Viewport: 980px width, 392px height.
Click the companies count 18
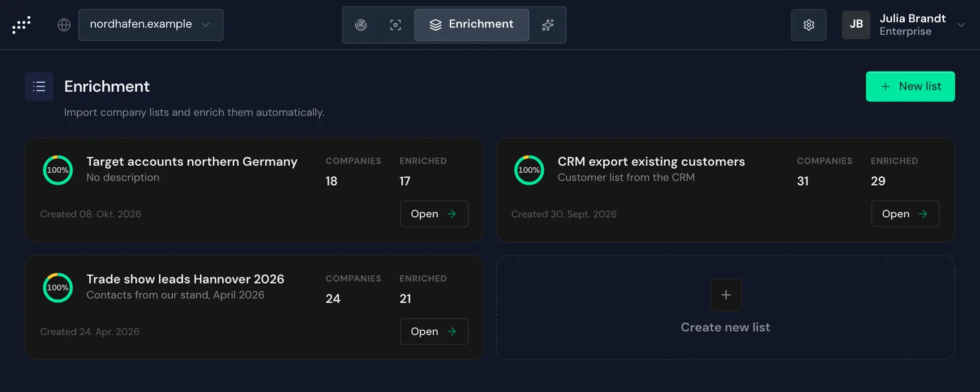click(331, 181)
